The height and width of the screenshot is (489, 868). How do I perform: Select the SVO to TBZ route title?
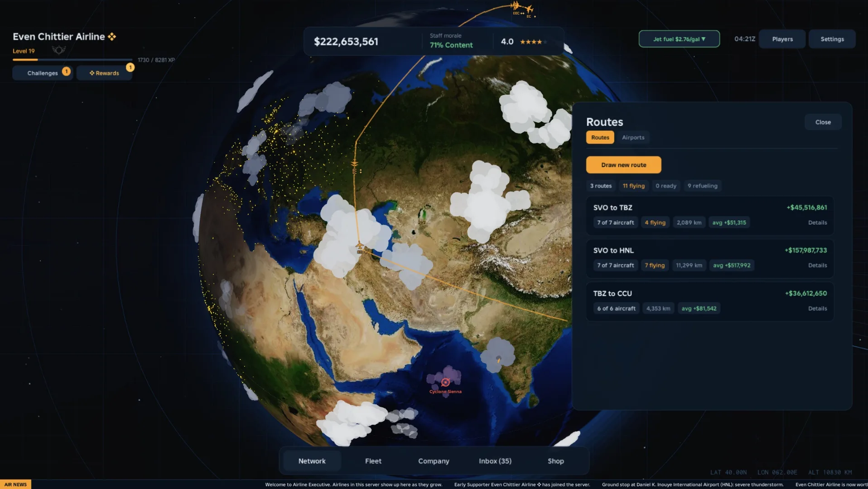612,207
